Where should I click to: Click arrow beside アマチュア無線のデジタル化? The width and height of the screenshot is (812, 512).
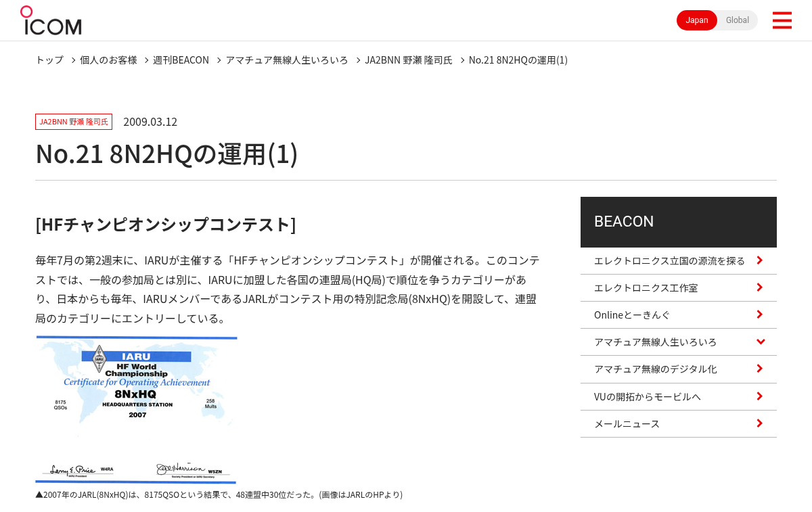click(760, 369)
